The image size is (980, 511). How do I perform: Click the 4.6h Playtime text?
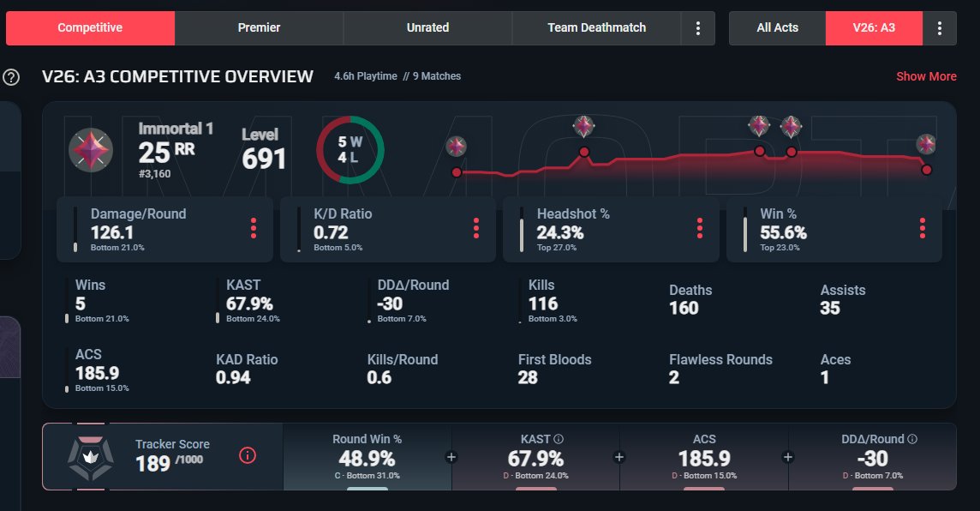coord(366,76)
